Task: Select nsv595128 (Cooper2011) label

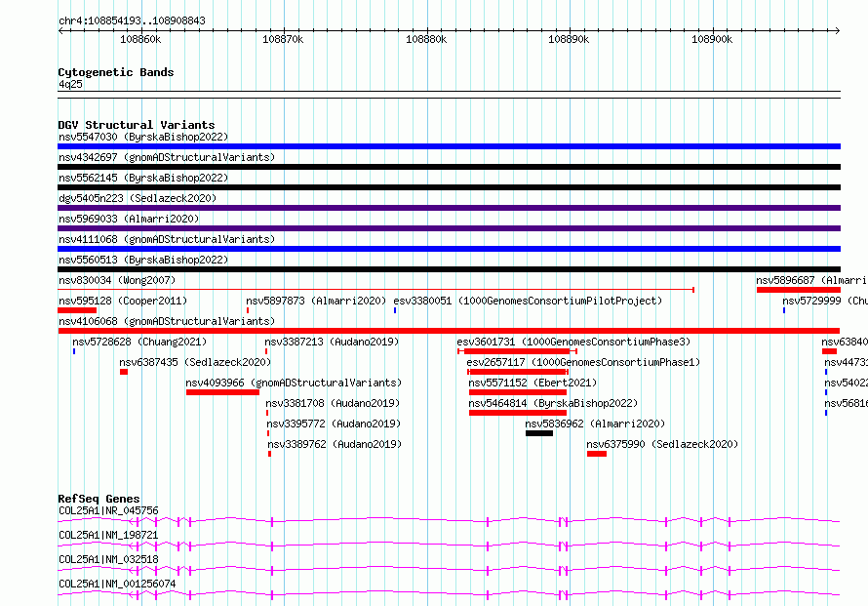Action: click(123, 301)
